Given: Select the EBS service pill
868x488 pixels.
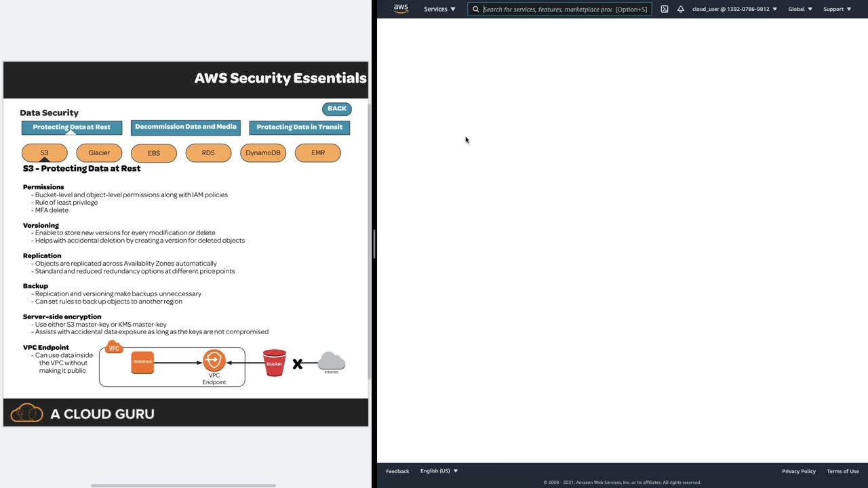Looking at the screenshot, I should (x=154, y=153).
